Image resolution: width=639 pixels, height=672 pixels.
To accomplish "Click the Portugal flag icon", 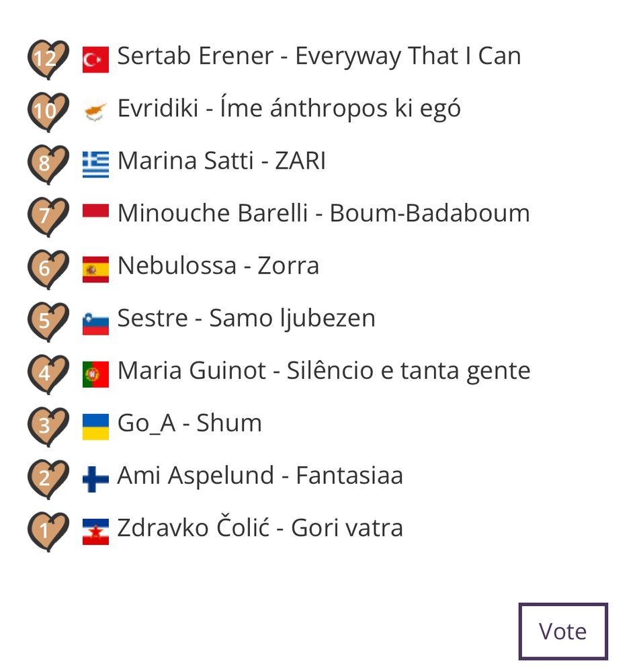I will [95, 374].
